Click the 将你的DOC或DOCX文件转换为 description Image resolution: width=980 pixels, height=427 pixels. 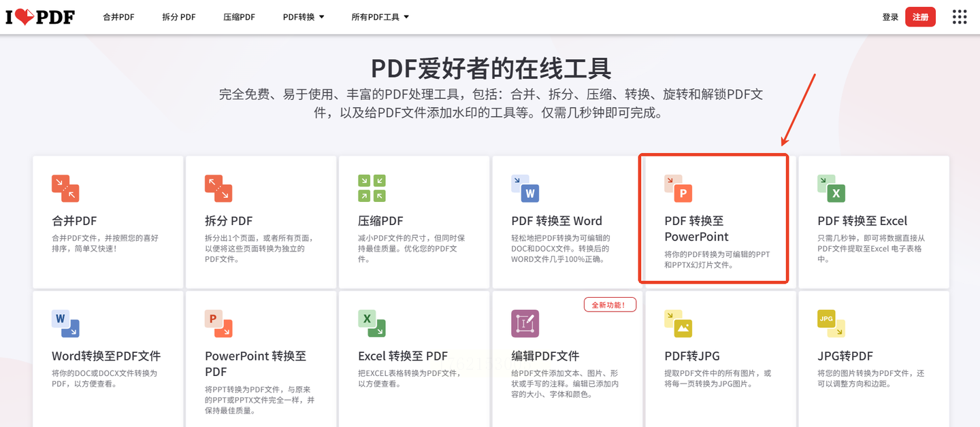tap(105, 379)
